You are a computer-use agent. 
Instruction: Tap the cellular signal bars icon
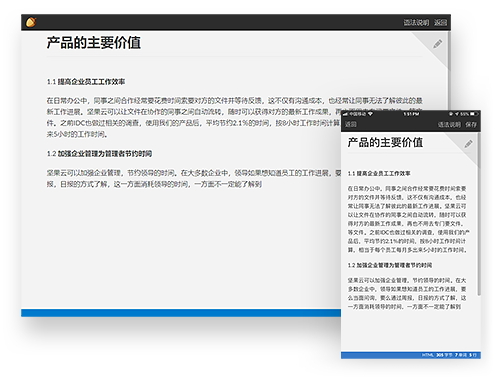click(345, 114)
